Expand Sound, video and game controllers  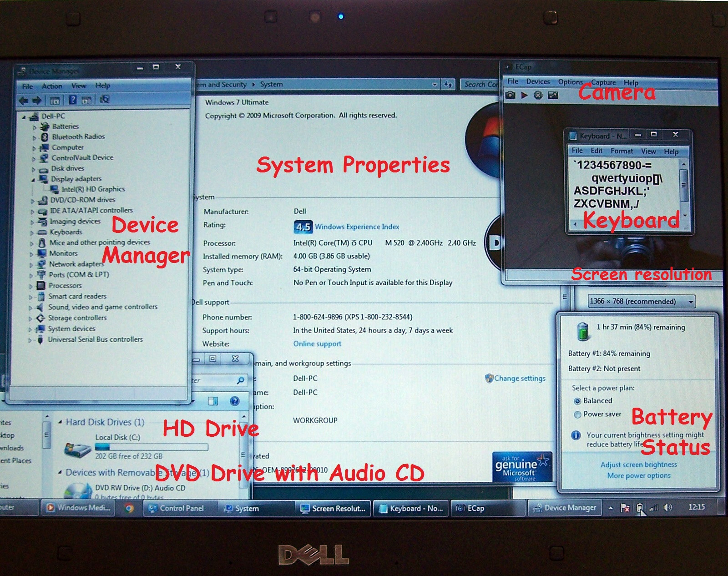click(31, 308)
